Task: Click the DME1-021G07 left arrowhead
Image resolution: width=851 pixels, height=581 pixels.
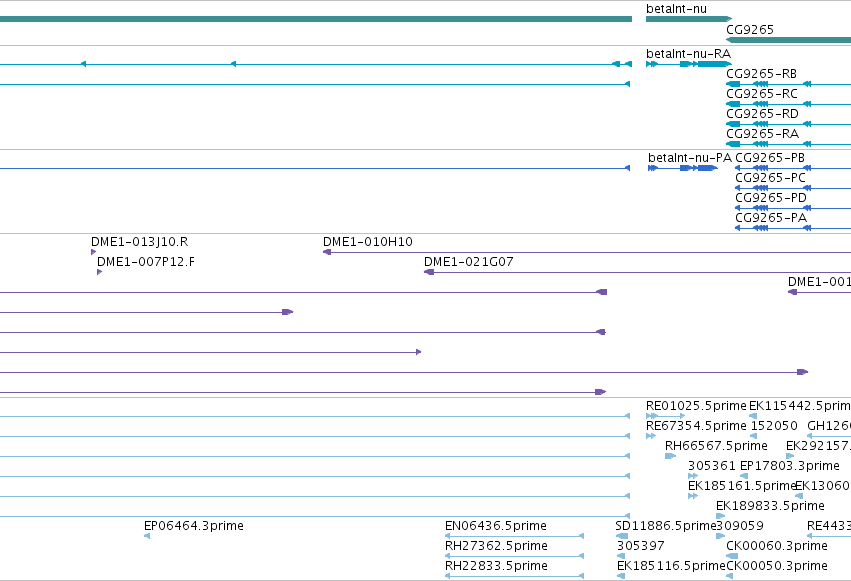Action: 429,272
